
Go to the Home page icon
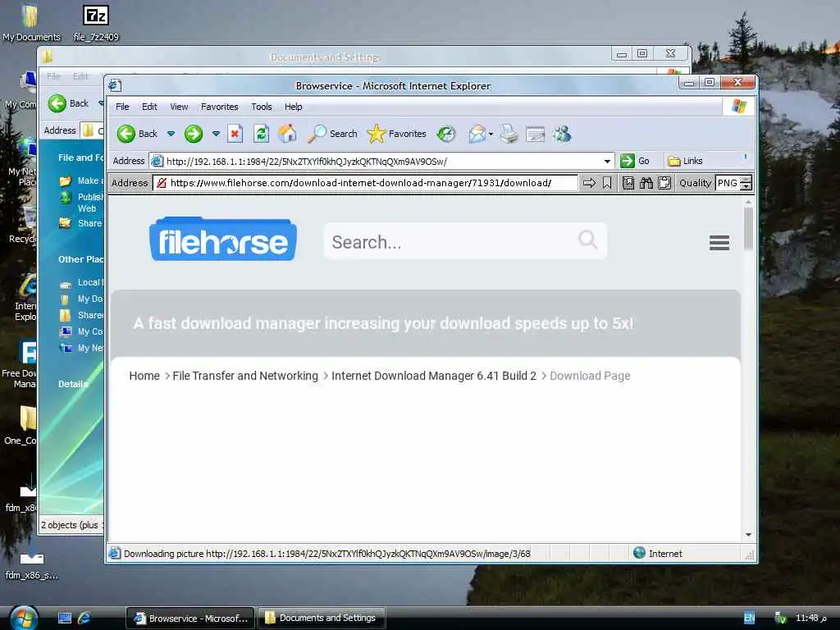point(287,134)
